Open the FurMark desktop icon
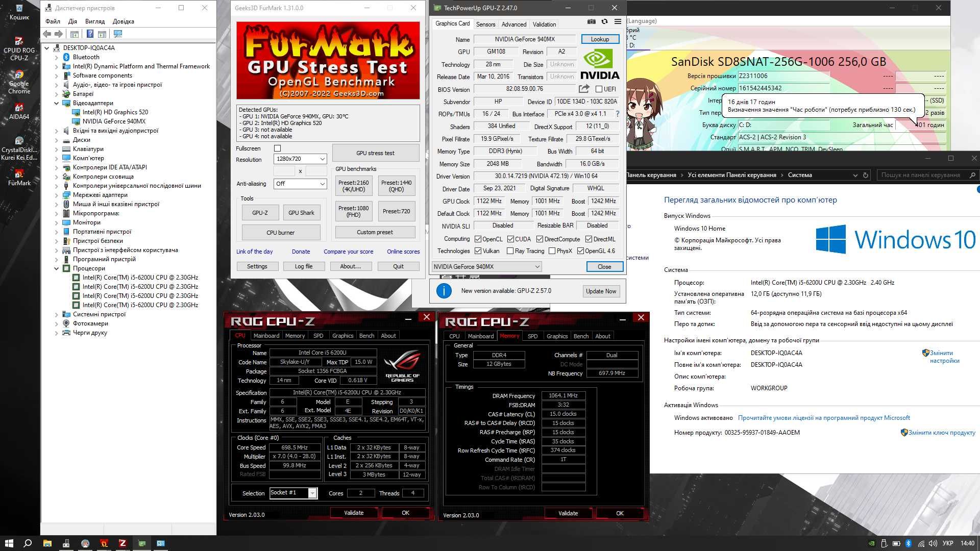Image resolution: width=980 pixels, height=551 pixels. 19,177
